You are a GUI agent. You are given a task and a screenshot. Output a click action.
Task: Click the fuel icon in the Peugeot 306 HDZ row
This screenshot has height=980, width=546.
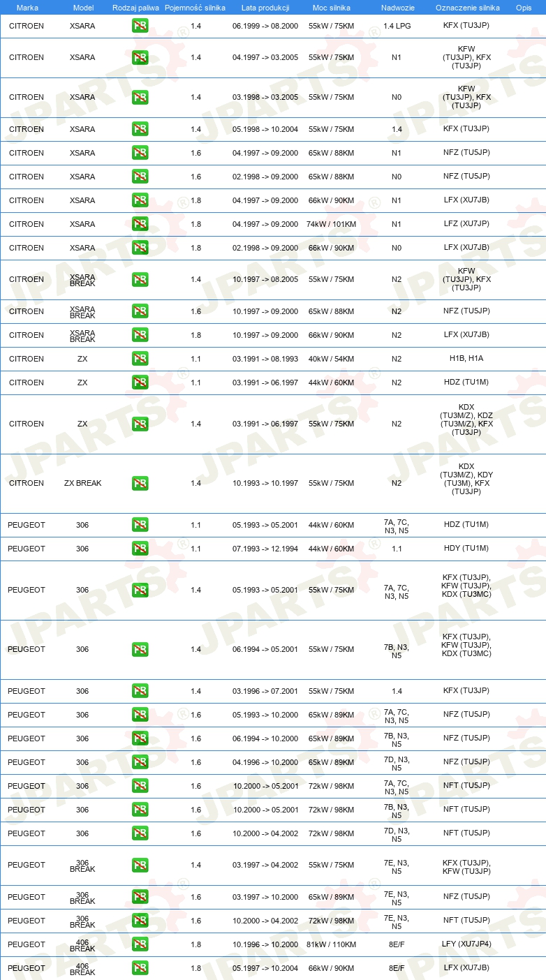140,525
